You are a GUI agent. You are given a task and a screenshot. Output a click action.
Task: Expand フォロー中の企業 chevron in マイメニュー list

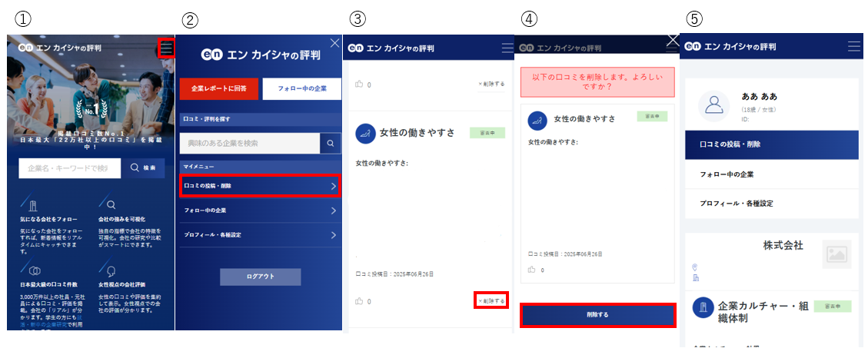pos(334,210)
